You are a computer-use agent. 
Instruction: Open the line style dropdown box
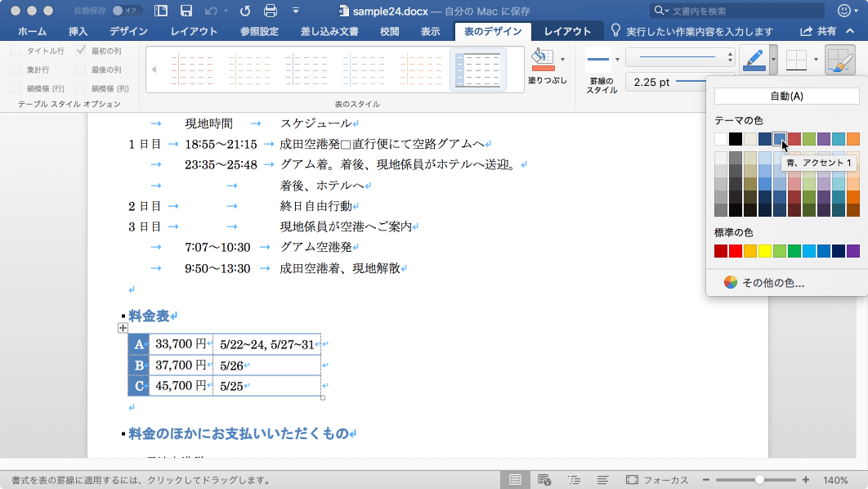tap(680, 57)
